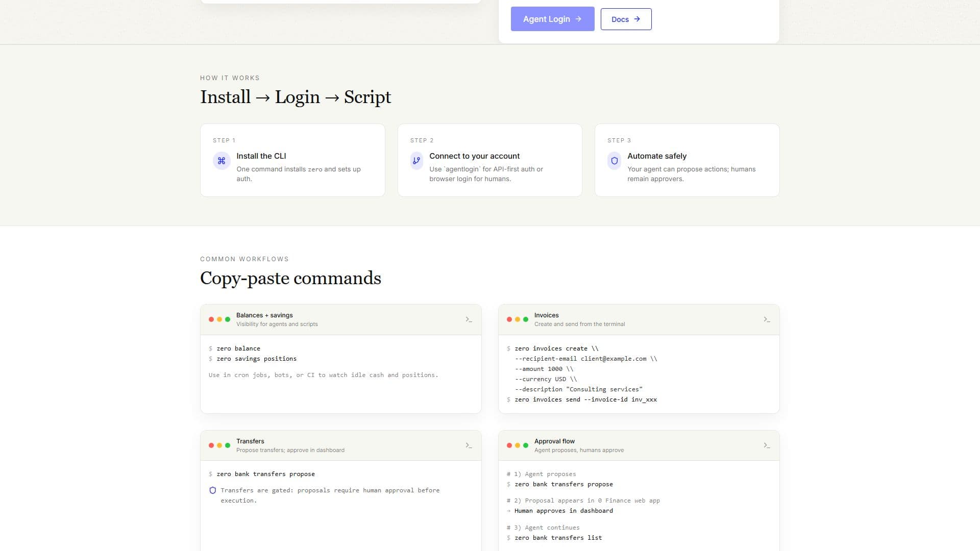Click 'zero bank transfers propose' in Approval flow card

[x=563, y=484]
